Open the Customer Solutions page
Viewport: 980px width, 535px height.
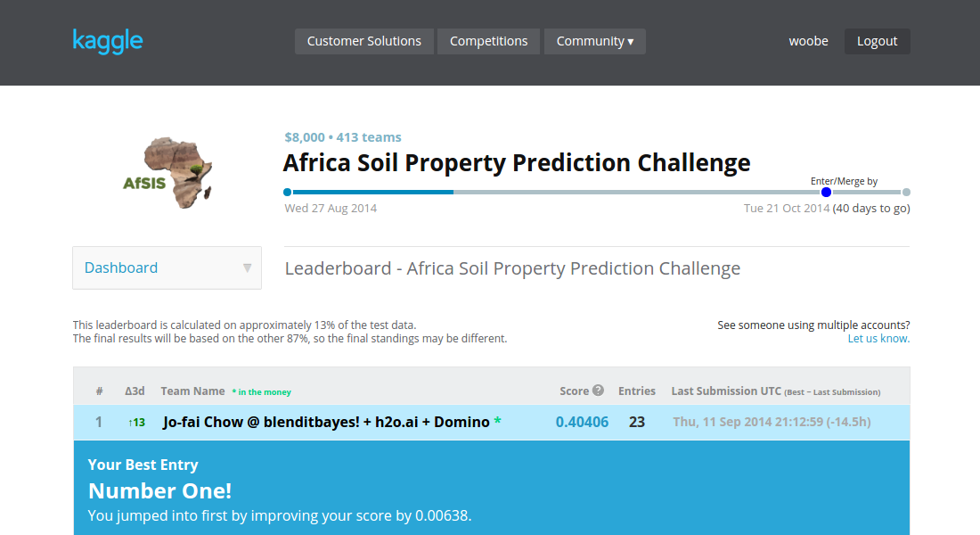[363, 41]
